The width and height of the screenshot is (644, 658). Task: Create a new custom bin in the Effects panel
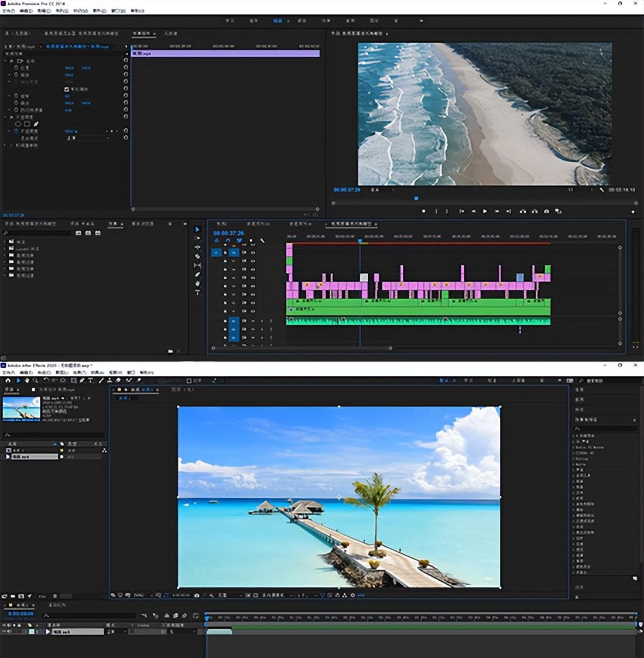point(170,351)
